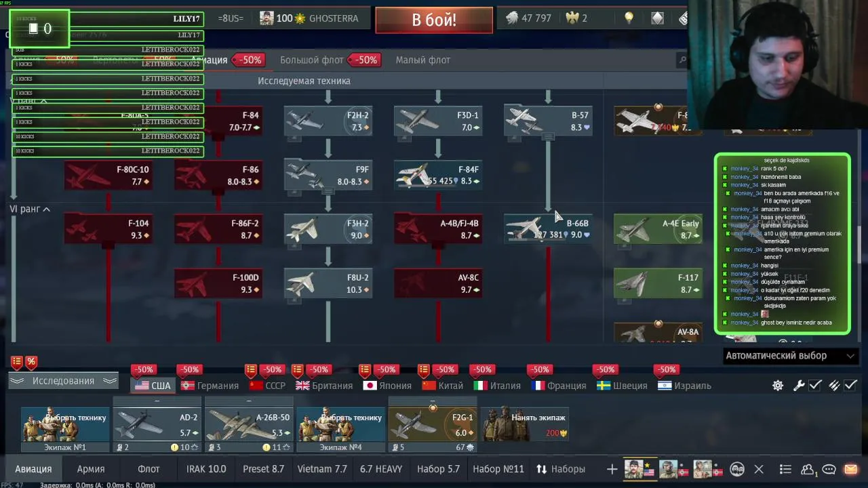868x488 pixels.
Task: Switch to Флот bottom tab
Action: click(x=149, y=469)
